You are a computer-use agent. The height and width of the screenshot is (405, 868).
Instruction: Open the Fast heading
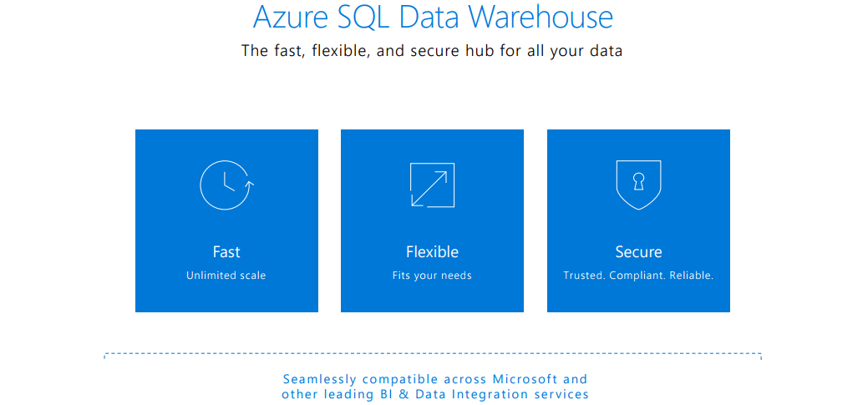pos(226,251)
